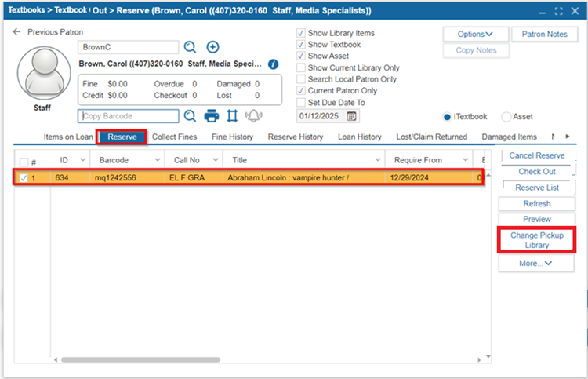Screen dimensions: 588x379
Task: Click vertical scrollbar down arrow of table
Action: point(488,357)
